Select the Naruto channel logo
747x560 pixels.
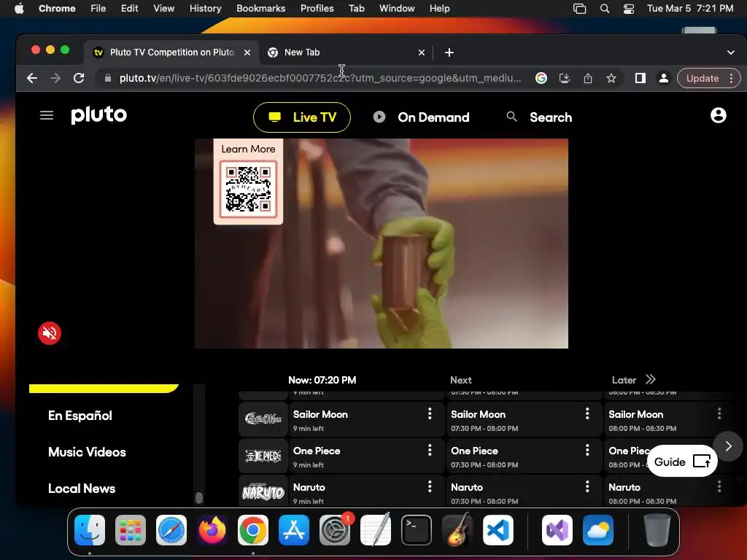coord(263,491)
